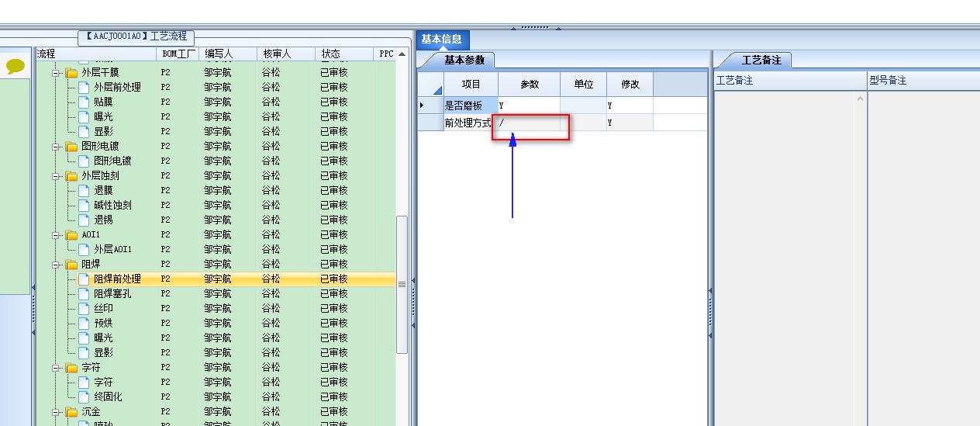Click the 沉金 folder icon
The width and height of the screenshot is (980, 426).
pyautogui.click(x=72, y=411)
